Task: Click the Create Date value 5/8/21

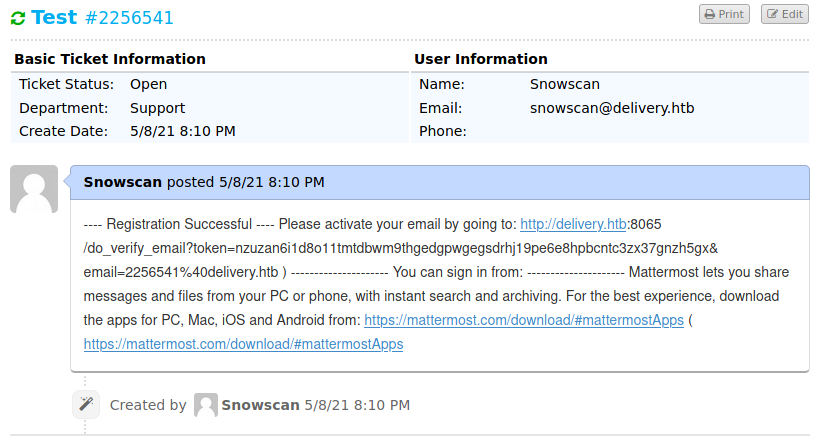Action: click(183, 131)
